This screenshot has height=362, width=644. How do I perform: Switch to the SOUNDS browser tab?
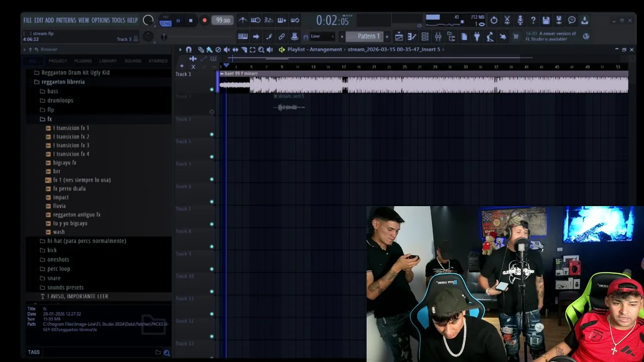133,61
